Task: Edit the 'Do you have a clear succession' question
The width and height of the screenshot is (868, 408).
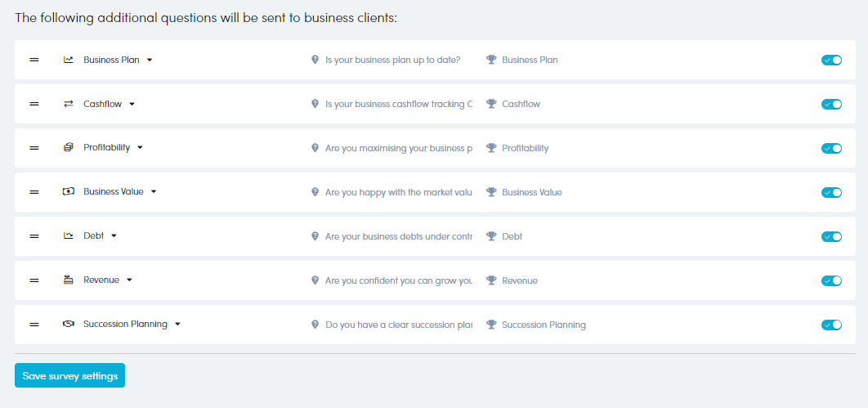Action: [399, 325]
